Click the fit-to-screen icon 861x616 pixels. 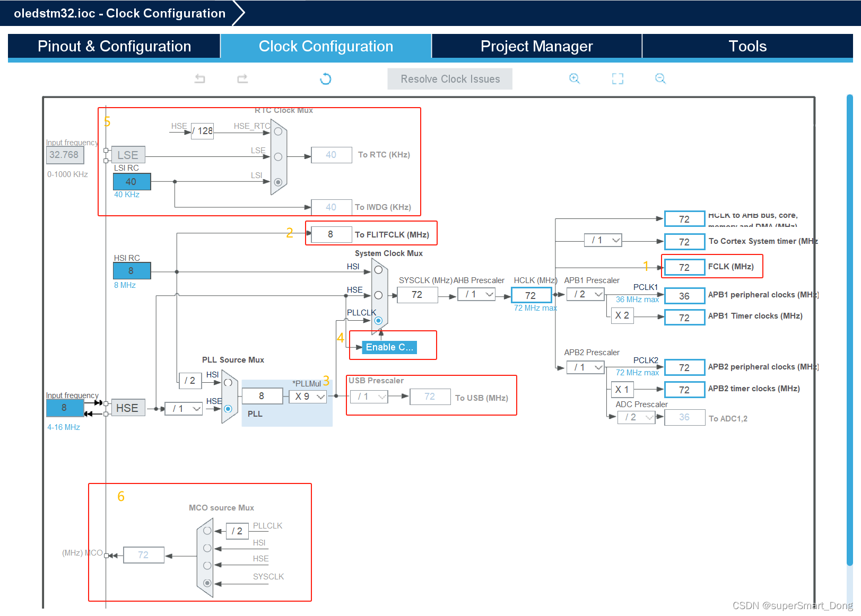(x=618, y=78)
